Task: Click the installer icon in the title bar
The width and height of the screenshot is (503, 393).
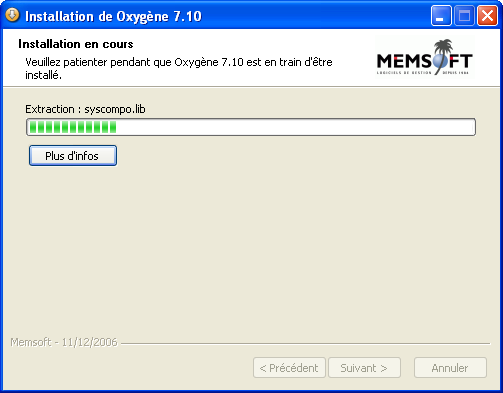Action: [x=12, y=15]
